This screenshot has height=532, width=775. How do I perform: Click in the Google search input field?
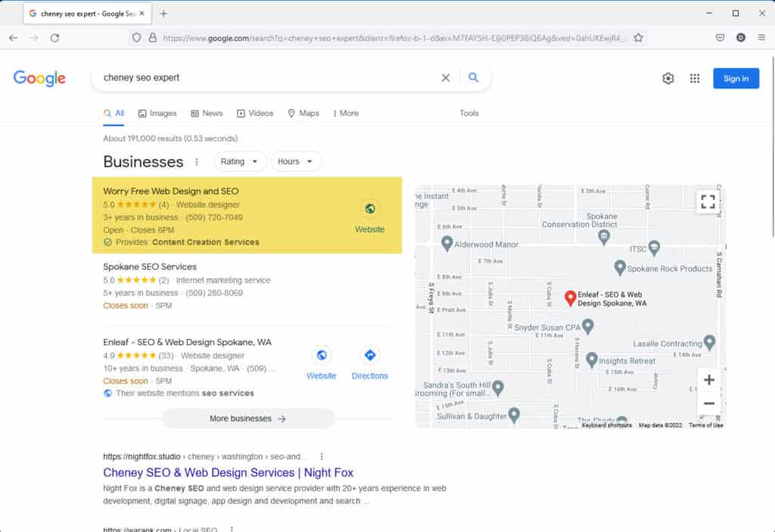pyautogui.click(x=267, y=78)
